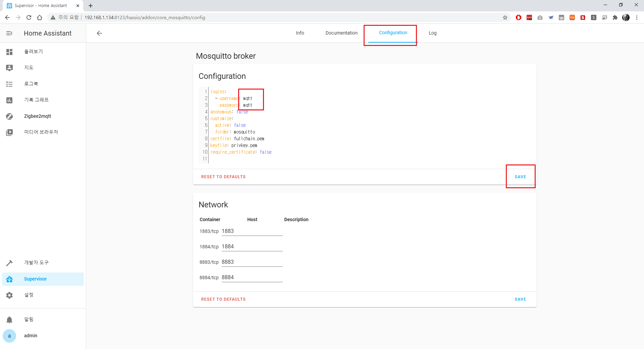
Task: Open the 로그북 logbook icon
Action: [x=9, y=84]
